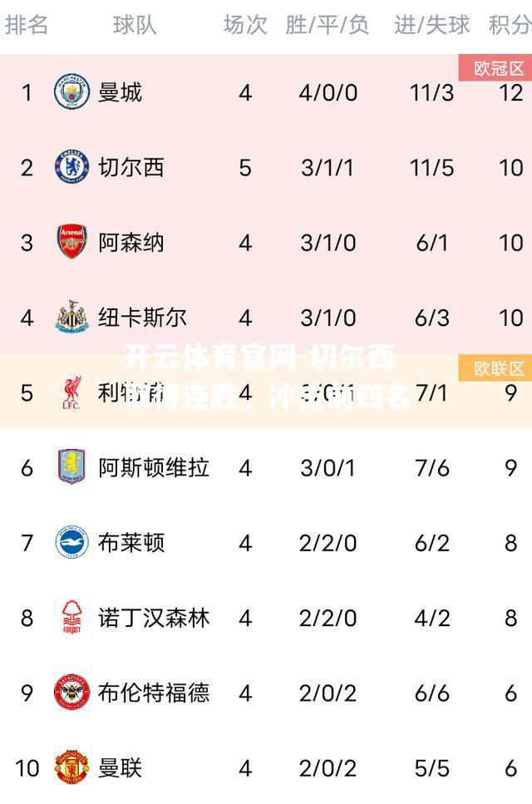Screen dimensions: 532x804
Task: Sort by the 排名 column header
Action: [27, 25]
